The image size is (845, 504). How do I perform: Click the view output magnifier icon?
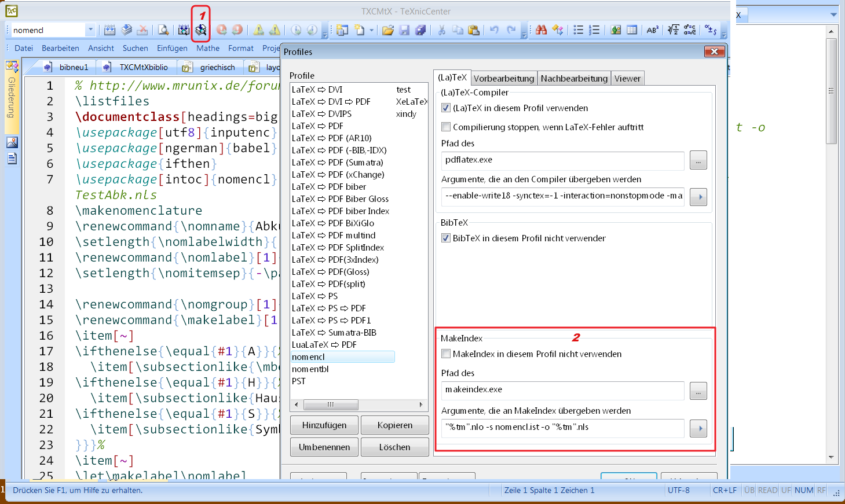(x=164, y=30)
